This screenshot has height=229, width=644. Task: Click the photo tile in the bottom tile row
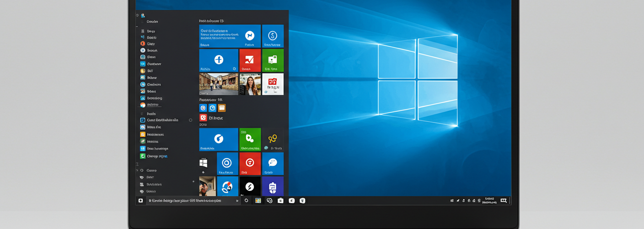click(x=207, y=186)
